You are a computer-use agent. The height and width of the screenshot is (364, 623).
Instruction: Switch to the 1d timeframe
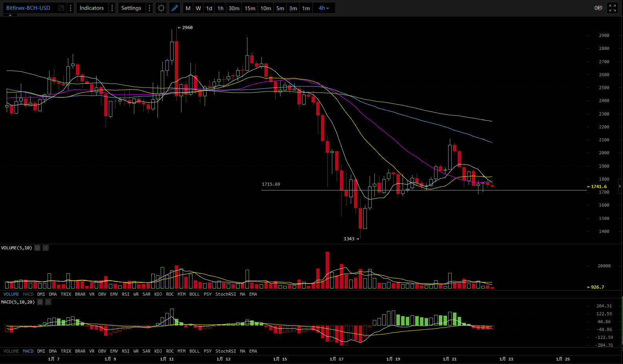pos(209,8)
